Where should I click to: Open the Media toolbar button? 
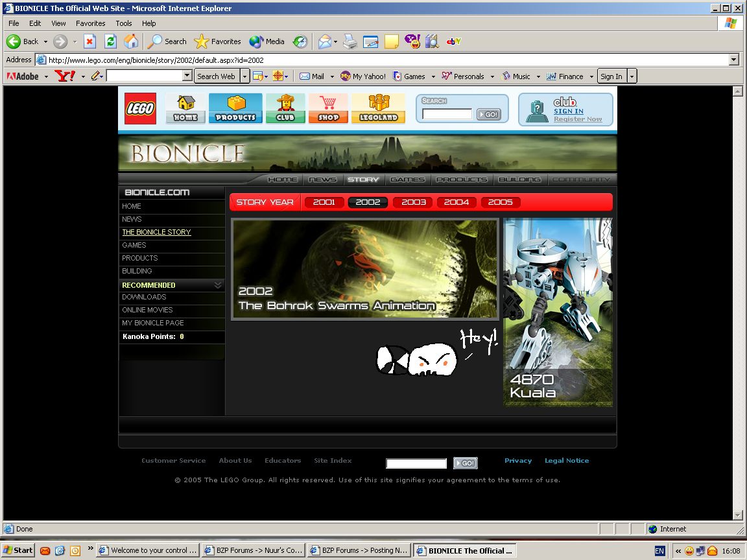(x=267, y=41)
